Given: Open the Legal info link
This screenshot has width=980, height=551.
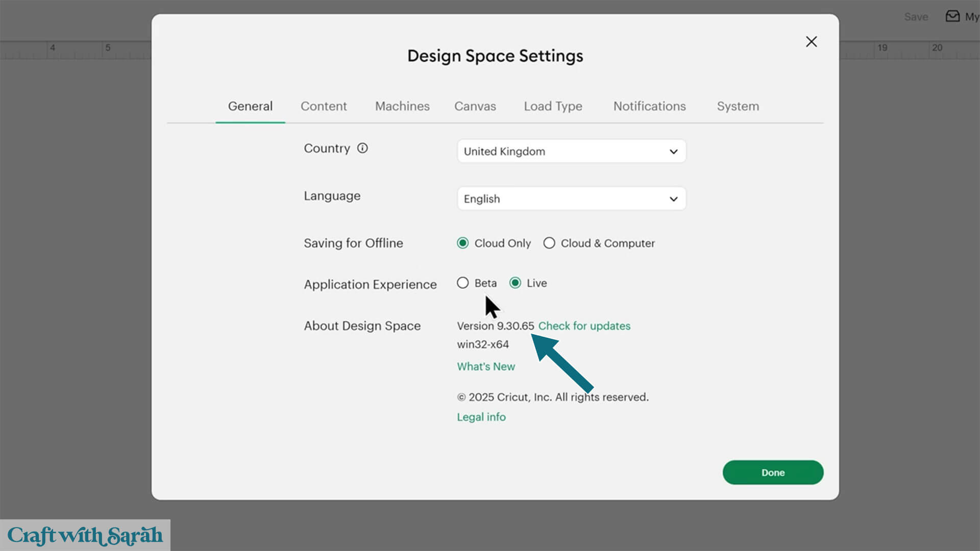Looking at the screenshot, I should (481, 417).
